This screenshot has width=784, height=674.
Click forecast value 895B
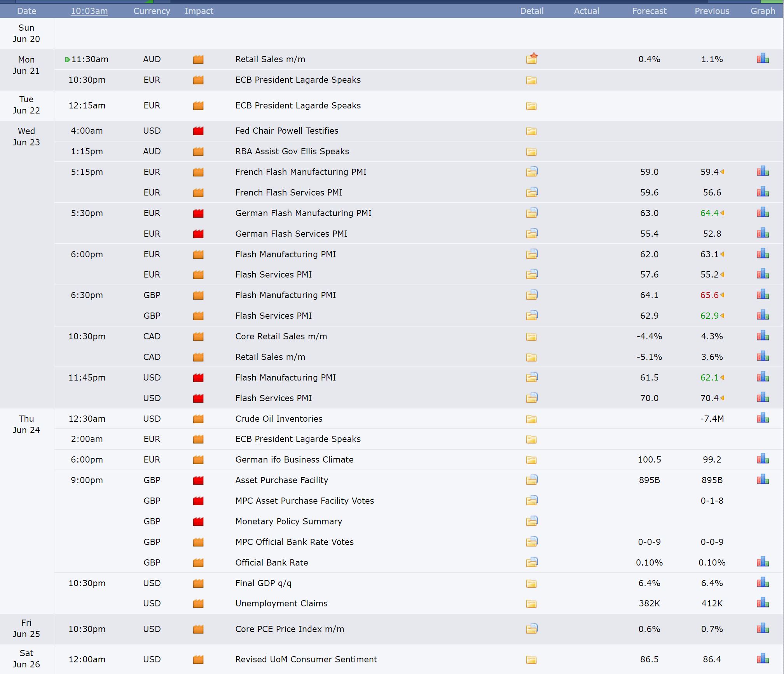649,480
